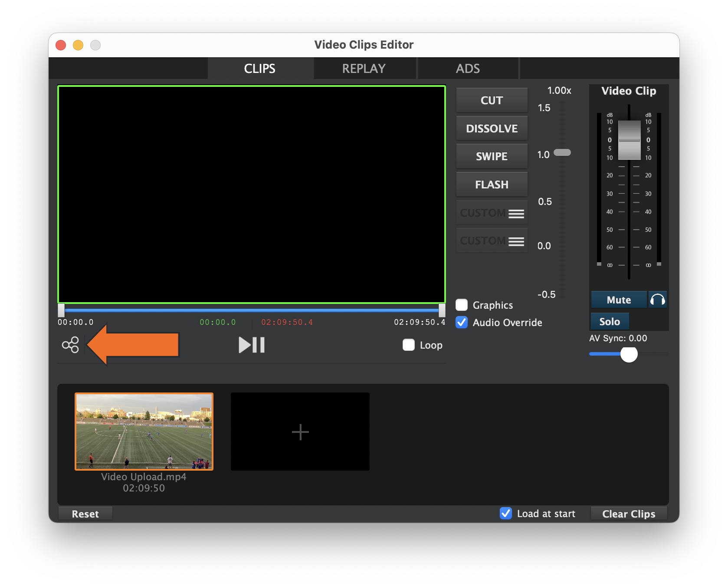Click Clear Clips
This screenshot has width=728, height=587.
(x=628, y=514)
